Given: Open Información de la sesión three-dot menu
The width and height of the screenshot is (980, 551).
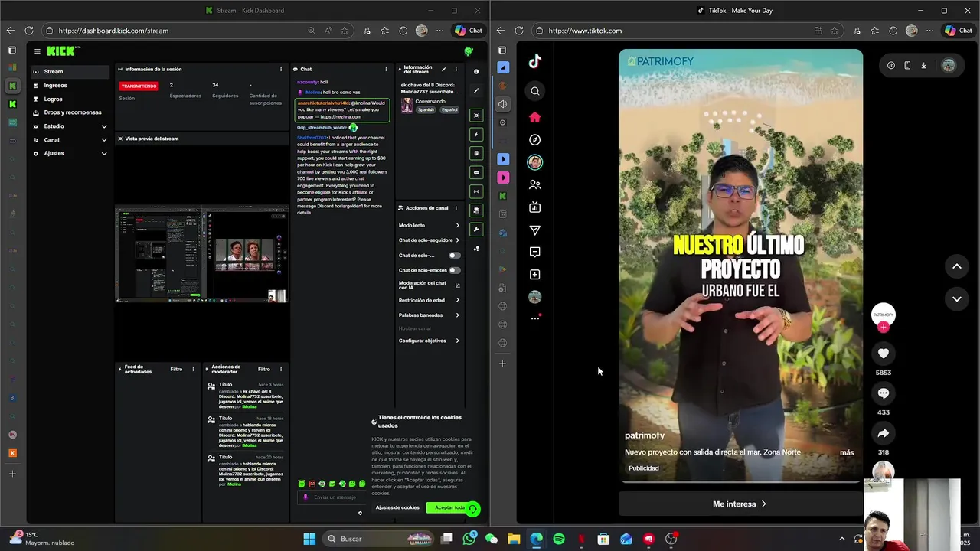Looking at the screenshot, I should click(x=281, y=69).
